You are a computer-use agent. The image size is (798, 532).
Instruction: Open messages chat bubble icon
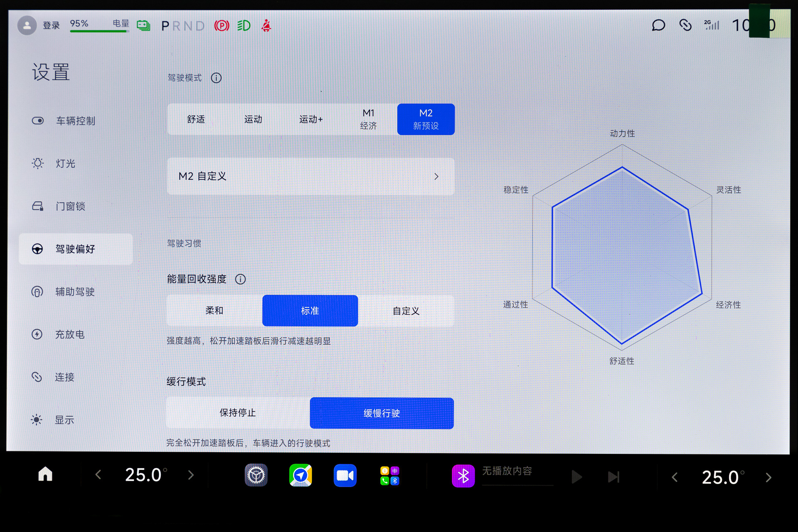click(x=658, y=25)
